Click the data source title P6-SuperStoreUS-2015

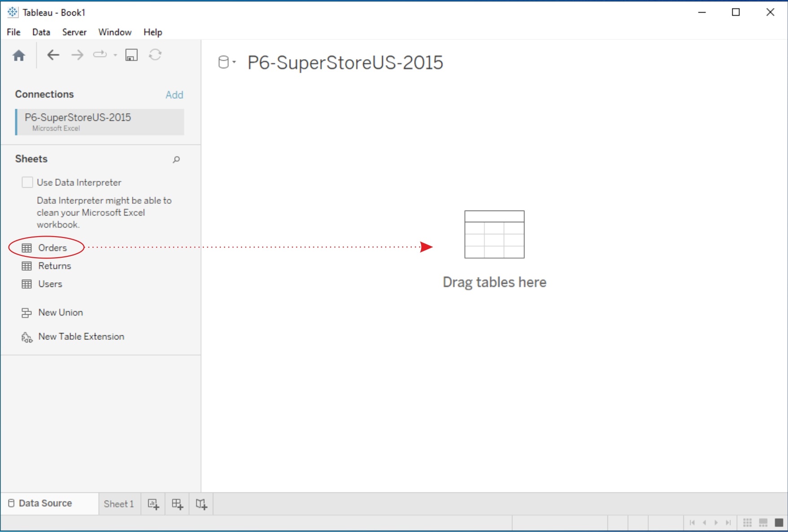[345, 62]
